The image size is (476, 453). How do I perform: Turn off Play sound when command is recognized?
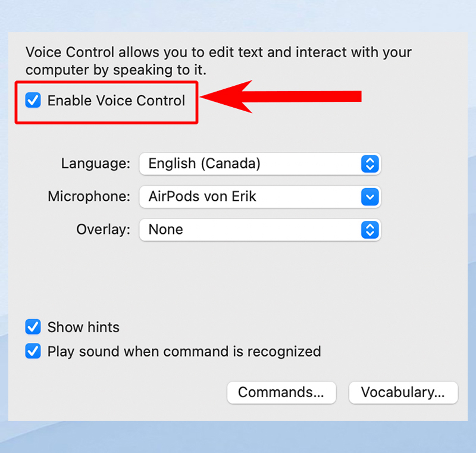(33, 351)
